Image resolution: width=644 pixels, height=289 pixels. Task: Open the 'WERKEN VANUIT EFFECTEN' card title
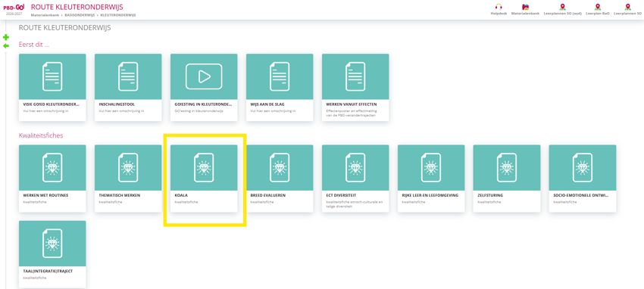[x=351, y=104]
